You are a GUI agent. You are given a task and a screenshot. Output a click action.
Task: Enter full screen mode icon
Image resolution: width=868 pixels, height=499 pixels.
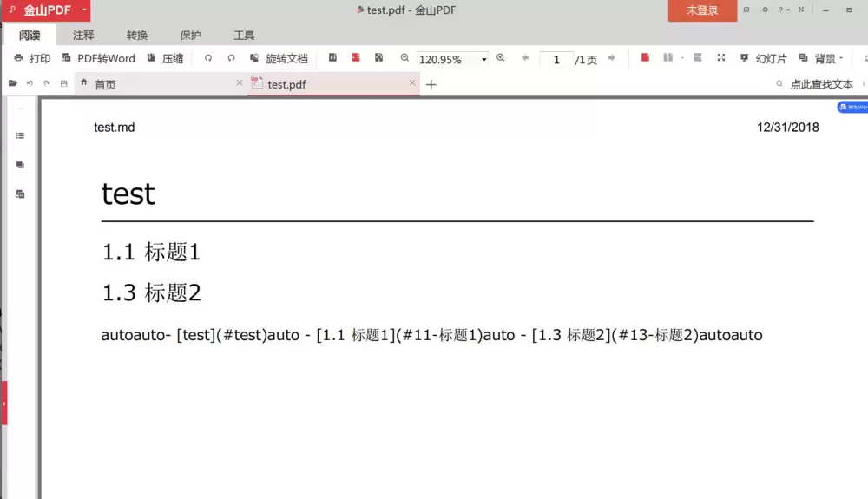coord(720,57)
